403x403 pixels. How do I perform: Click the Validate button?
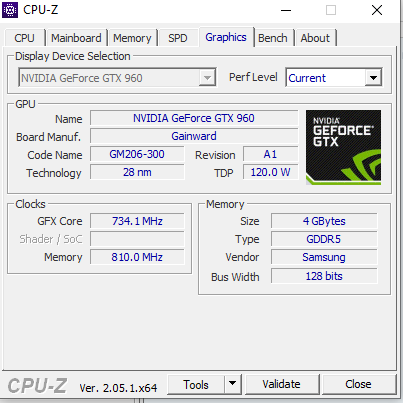pyautogui.click(x=282, y=384)
